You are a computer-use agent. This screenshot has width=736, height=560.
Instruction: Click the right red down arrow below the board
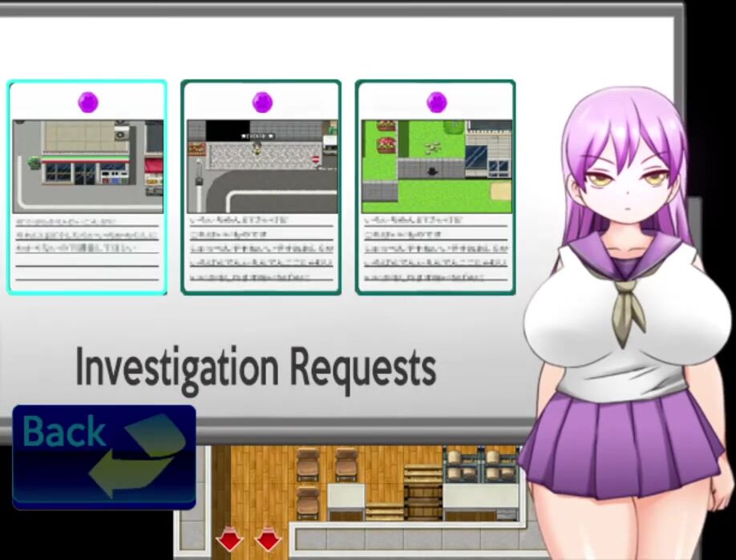267,540
